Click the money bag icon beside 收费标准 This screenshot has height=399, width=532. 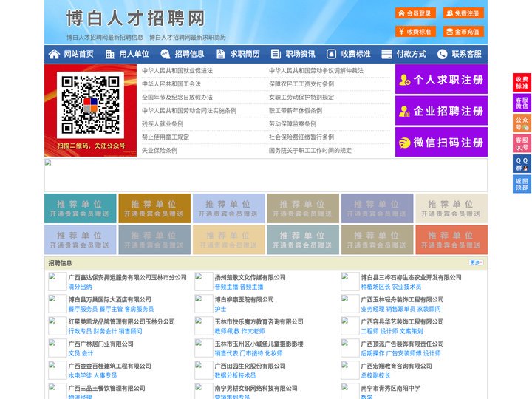point(332,54)
